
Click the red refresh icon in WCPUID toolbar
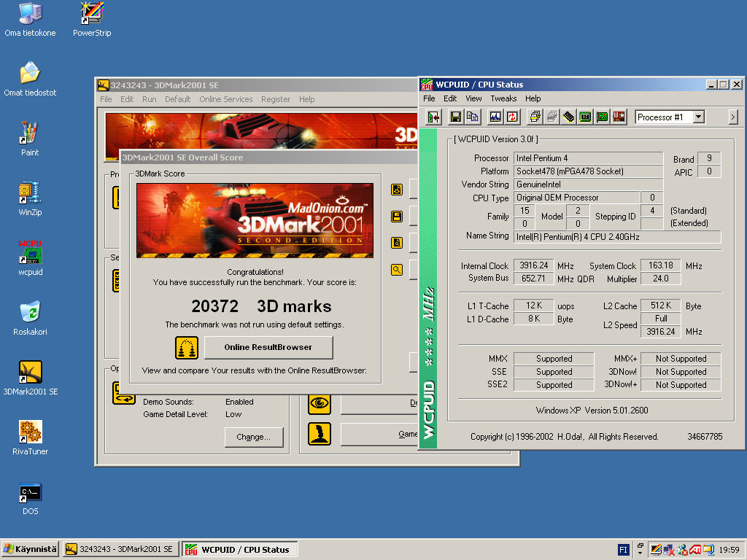point(512,117)
